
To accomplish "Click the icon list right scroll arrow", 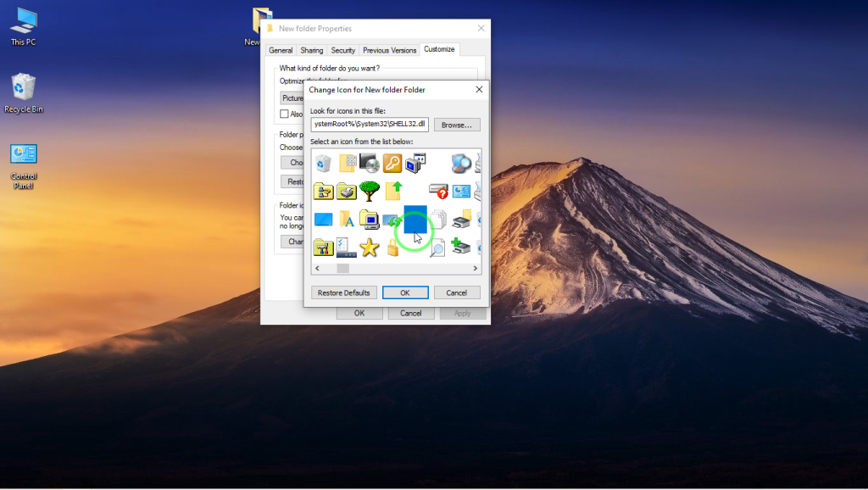I will click(x=476, y=268).
